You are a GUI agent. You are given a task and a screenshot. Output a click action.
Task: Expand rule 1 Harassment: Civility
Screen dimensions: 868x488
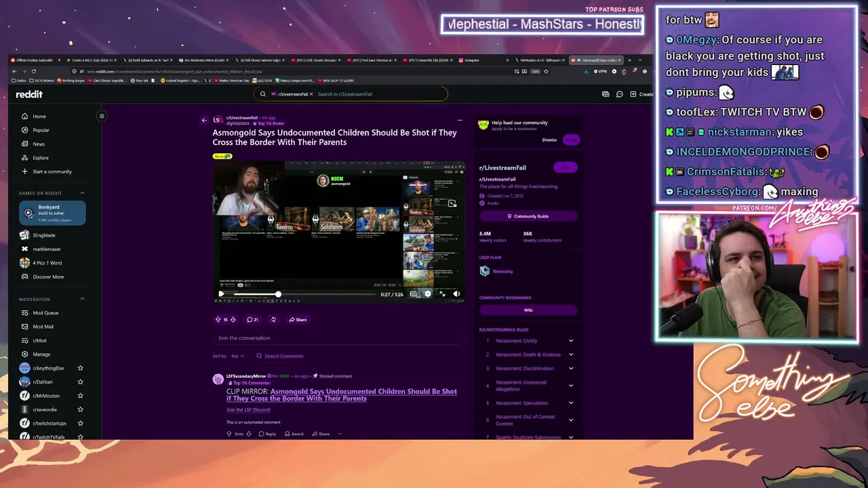pos(571,341)
